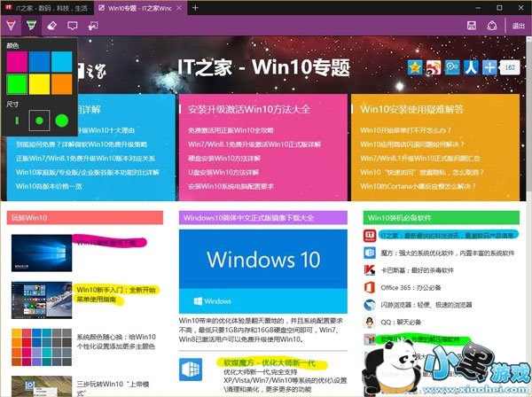
Task: Open the Start menu guide thumbnail
Action: (42, 300)
